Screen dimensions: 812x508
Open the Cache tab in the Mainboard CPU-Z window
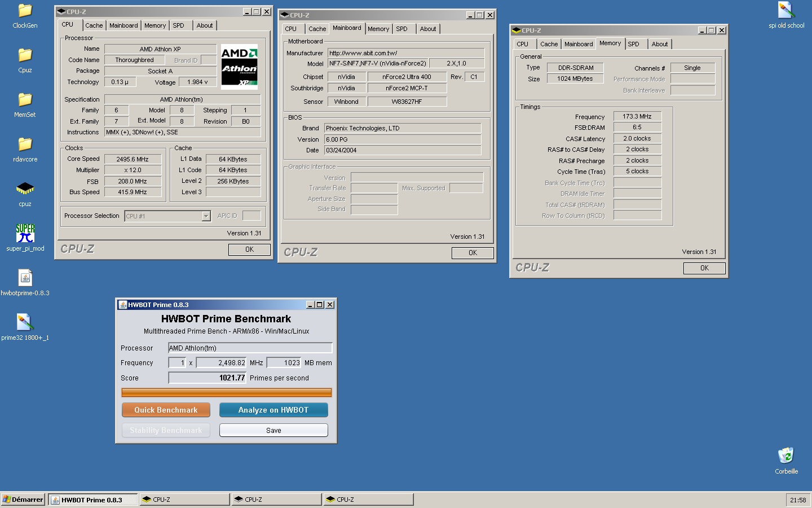317,29
